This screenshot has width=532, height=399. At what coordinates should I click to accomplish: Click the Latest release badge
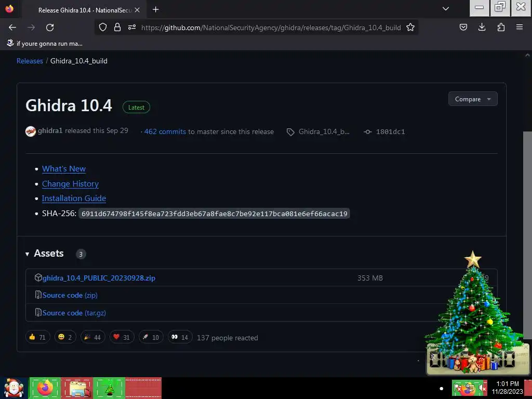136,107
